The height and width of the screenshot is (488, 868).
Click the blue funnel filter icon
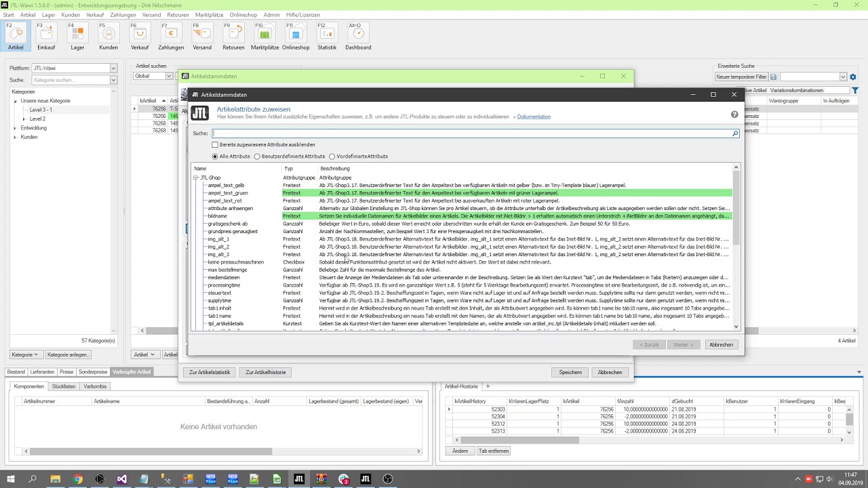click(855, 90)
